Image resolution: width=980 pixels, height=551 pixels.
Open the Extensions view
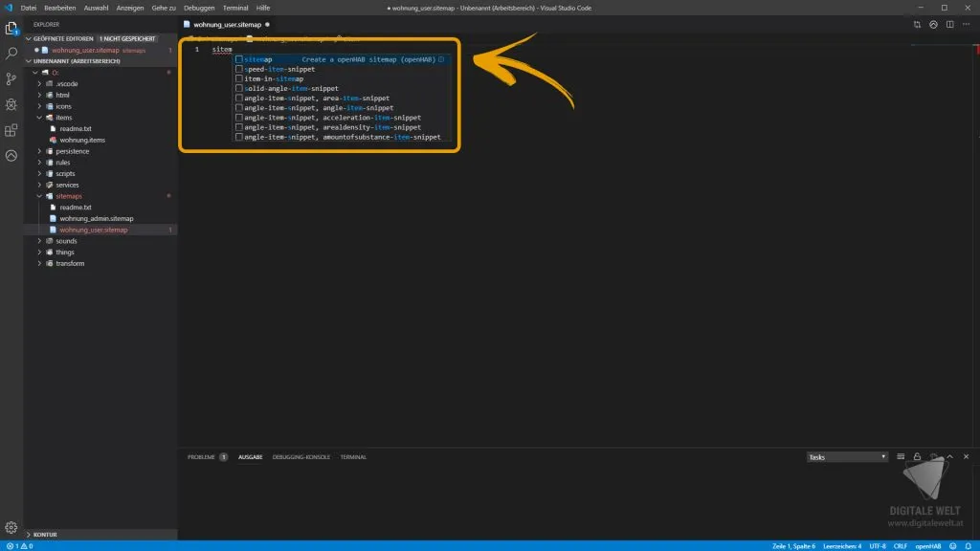point(11,130)
